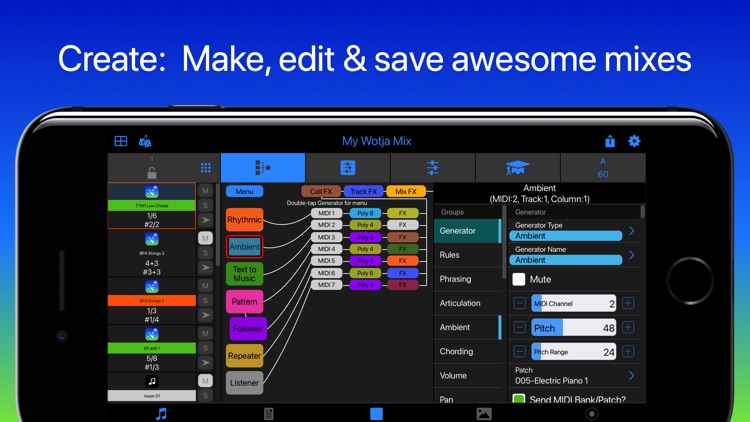Open the music note bottom tab

click(x=162, y=414)
